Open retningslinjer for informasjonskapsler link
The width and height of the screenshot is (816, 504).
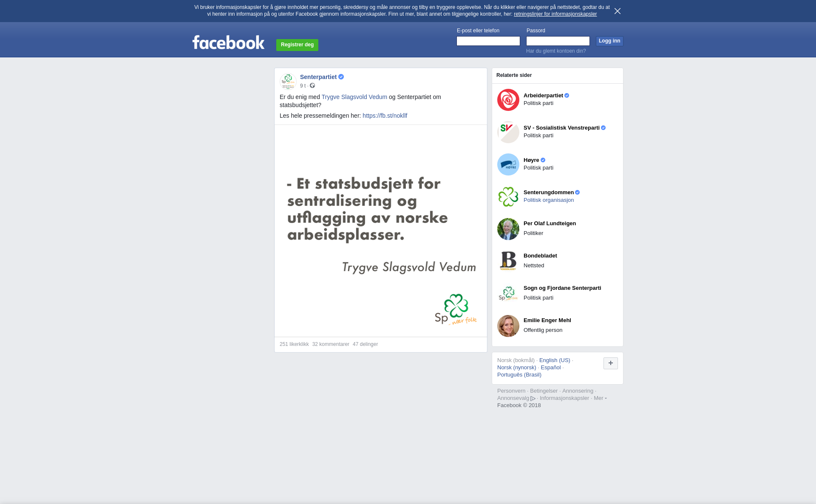[555, 14]
